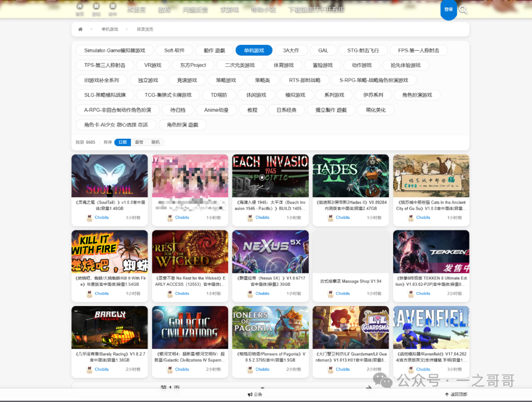The width and height of the screenshot is (532, 402).
Task: Sort results by 日期
Action: (x=123, y=142)
